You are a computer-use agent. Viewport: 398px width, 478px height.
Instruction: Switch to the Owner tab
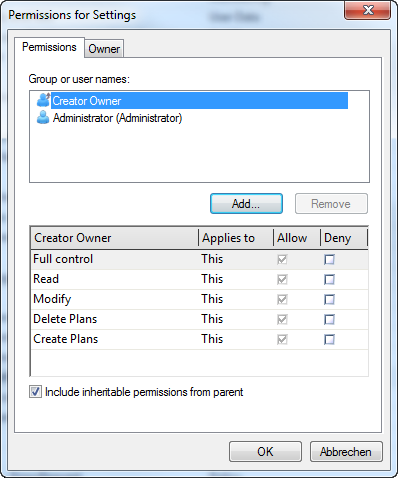click(x=104, y=49)
